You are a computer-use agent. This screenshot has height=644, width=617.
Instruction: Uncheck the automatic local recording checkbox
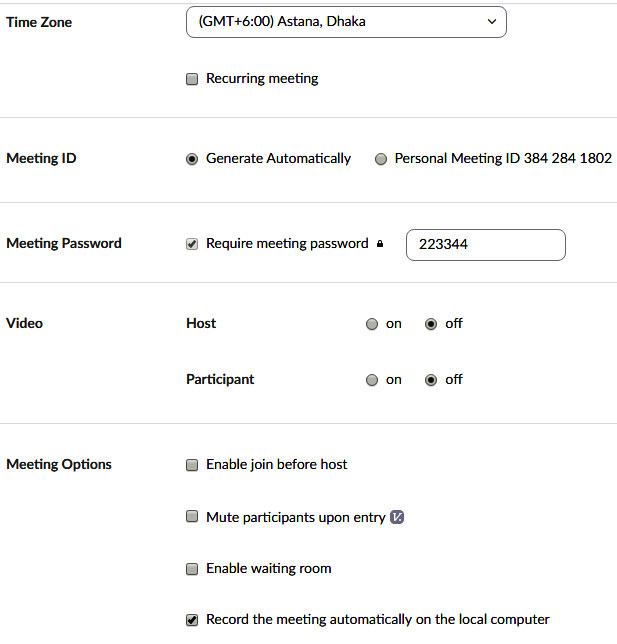coord(192,620)
